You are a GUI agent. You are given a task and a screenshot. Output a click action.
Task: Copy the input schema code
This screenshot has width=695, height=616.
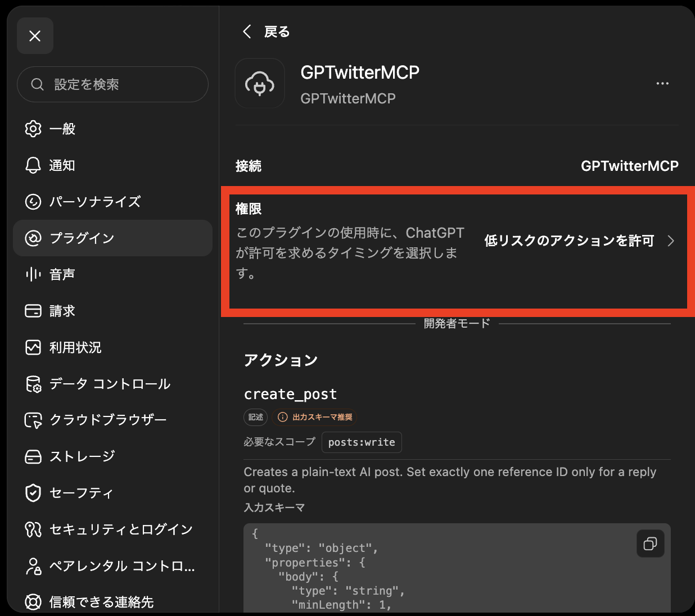click(651, 543)
